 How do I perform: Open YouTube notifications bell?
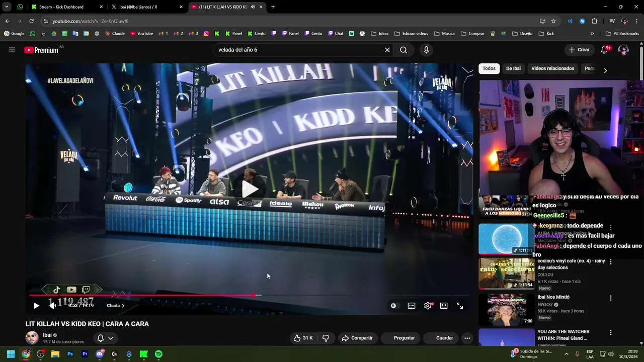tap(605, 50)
